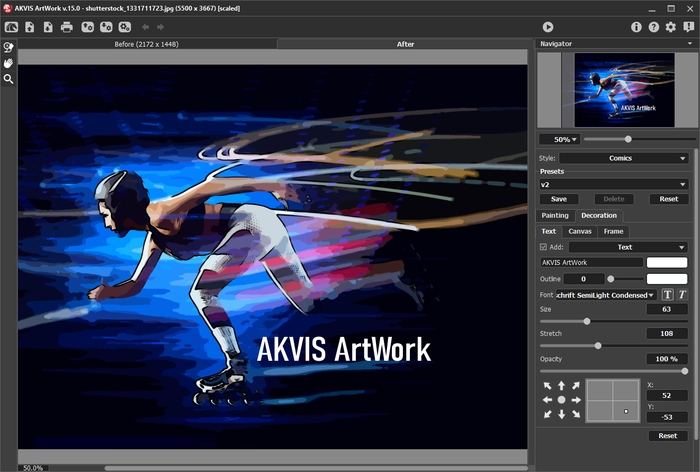Open the notifications news icon
Screen dimensions: 700x472
[688, 27]
